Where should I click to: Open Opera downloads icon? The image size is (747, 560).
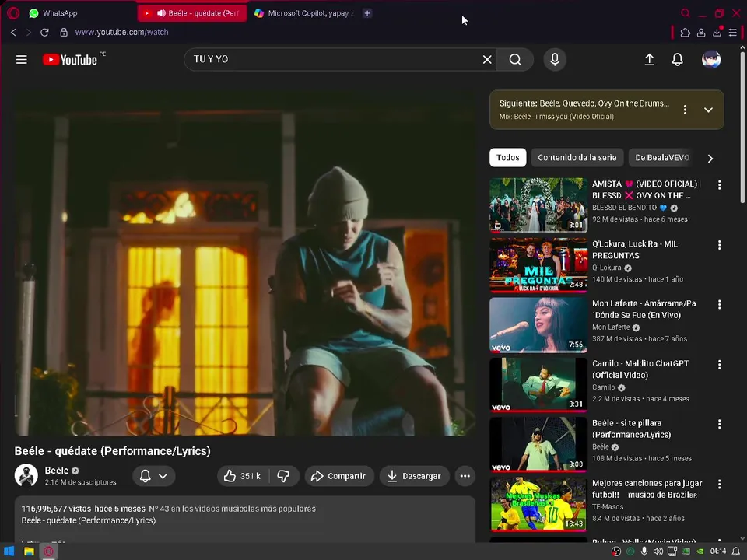click(x=717, y=33)
